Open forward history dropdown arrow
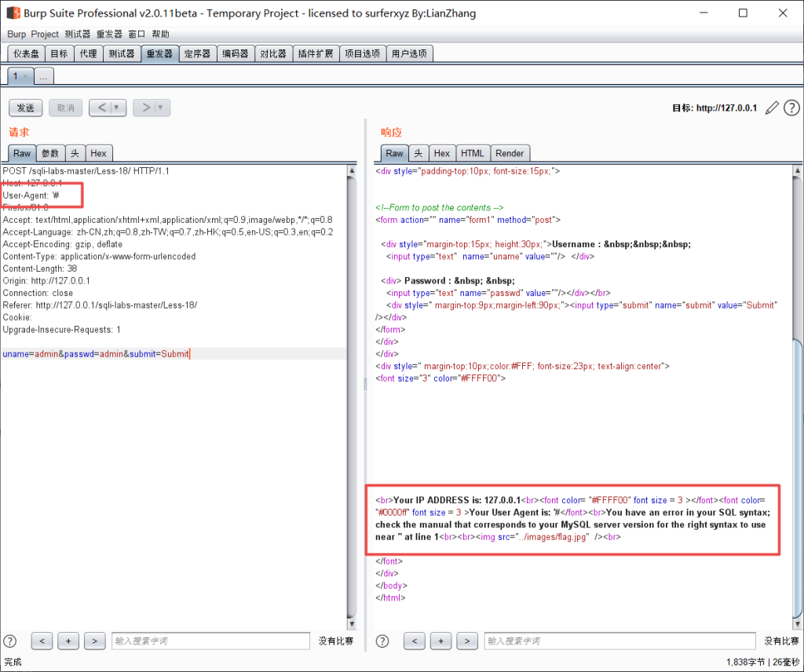This screenshot has height=672, width=804. (160, 108)
